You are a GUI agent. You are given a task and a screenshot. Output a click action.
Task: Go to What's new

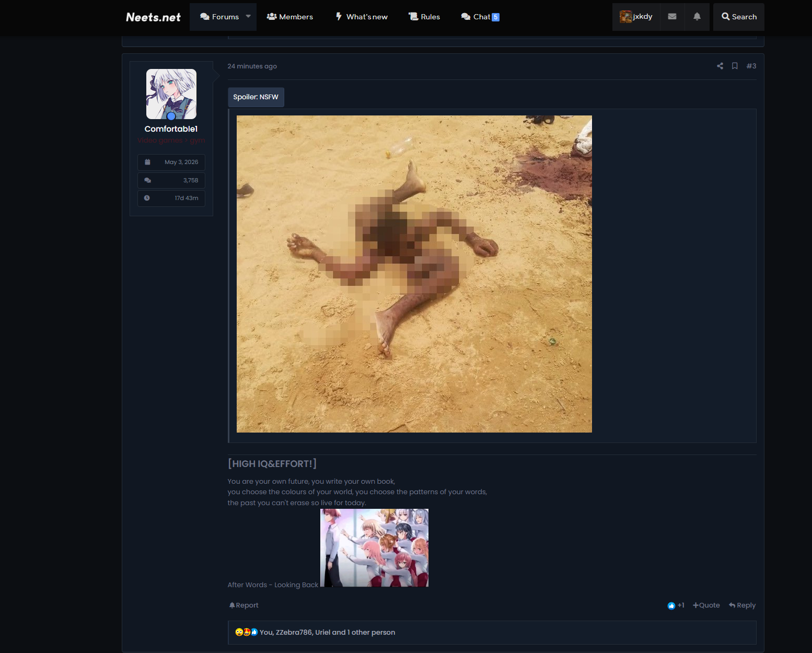[x=362, y=17]
